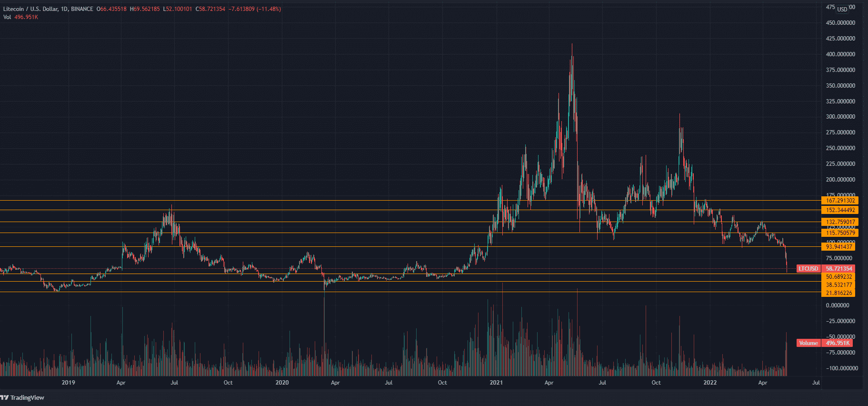
Task: Click the change value −7.613809 (−11.48%)
Action: click(255, 9)
